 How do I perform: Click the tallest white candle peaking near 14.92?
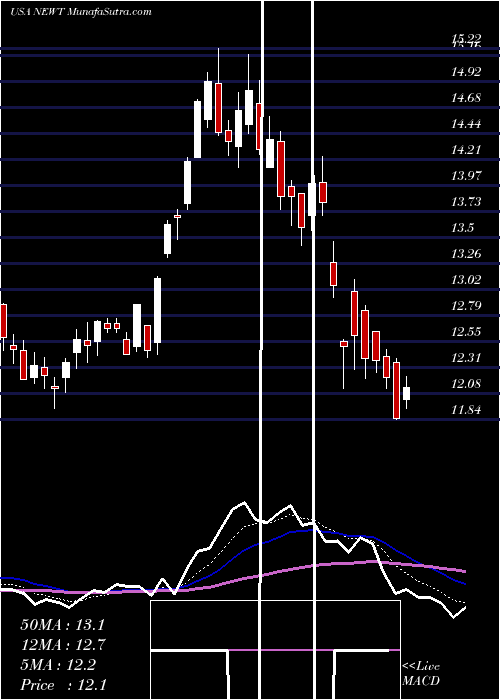tap(208, 100)
